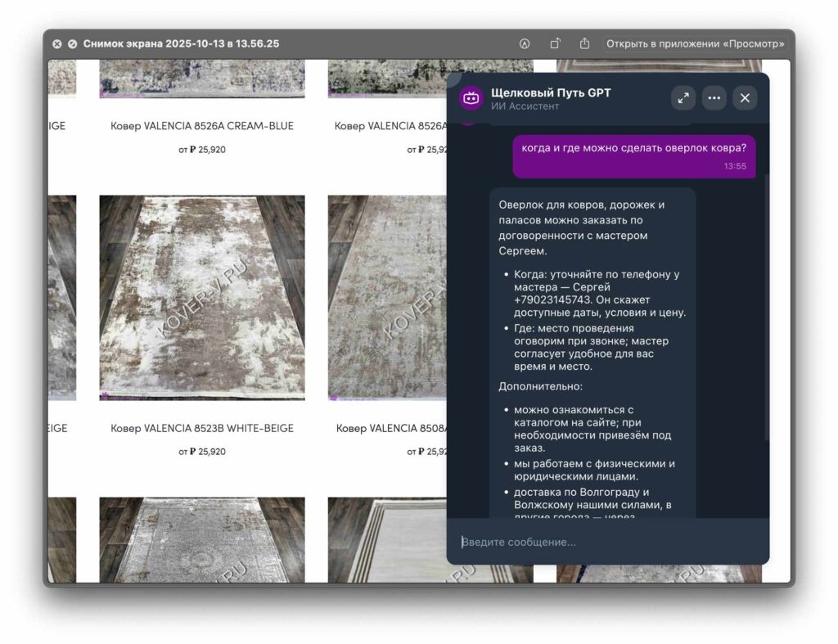Expand the chat widget to full size
This screenshot has height=644, width=838.
(683, 98)
